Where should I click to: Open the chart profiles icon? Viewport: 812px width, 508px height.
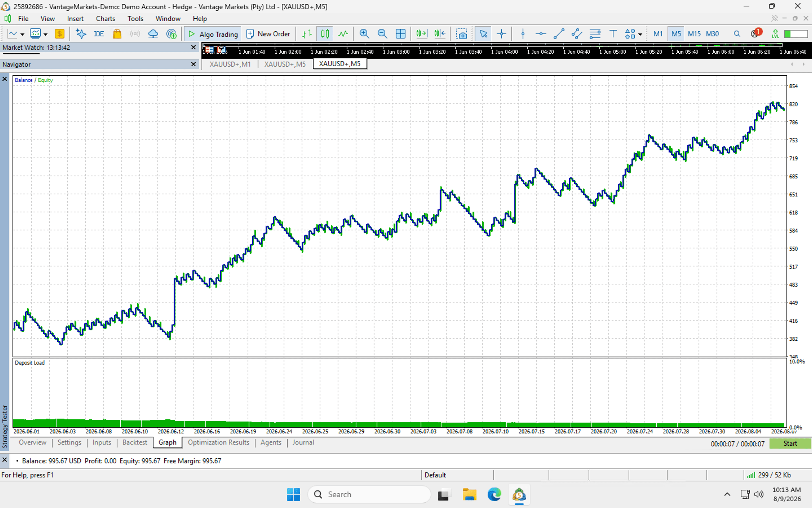pyautogui.click(x=36, y=34)
